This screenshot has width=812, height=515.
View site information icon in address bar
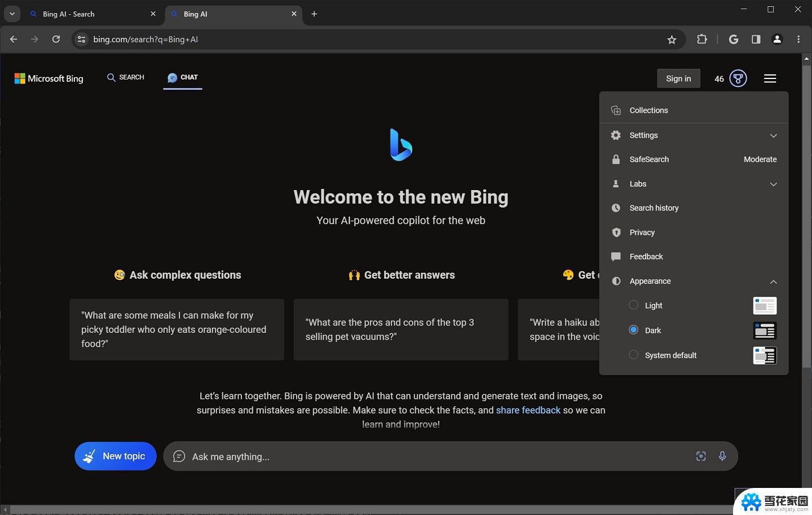[x=81, y=39]
